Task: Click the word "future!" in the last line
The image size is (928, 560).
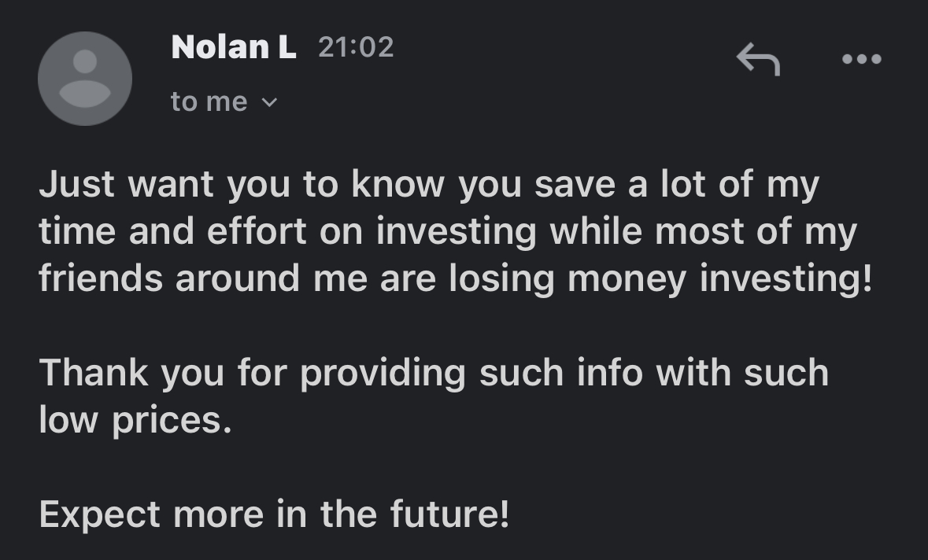Action: [449, 514]
